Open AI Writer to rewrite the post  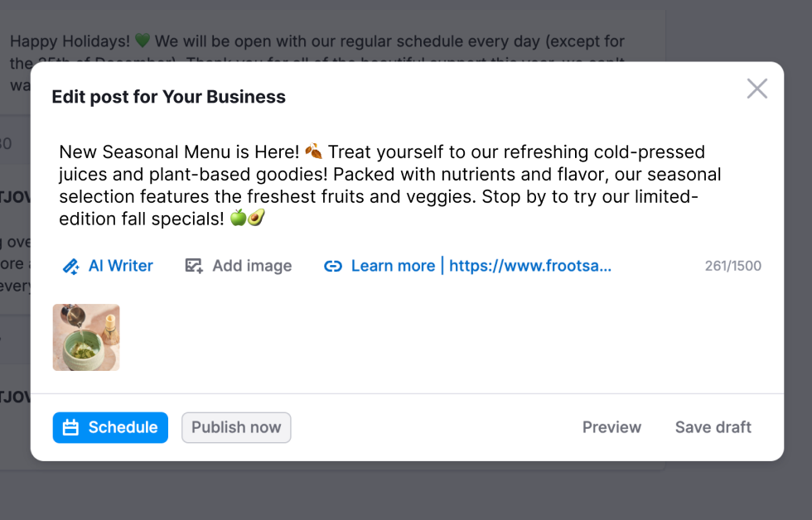coord(107,266)
